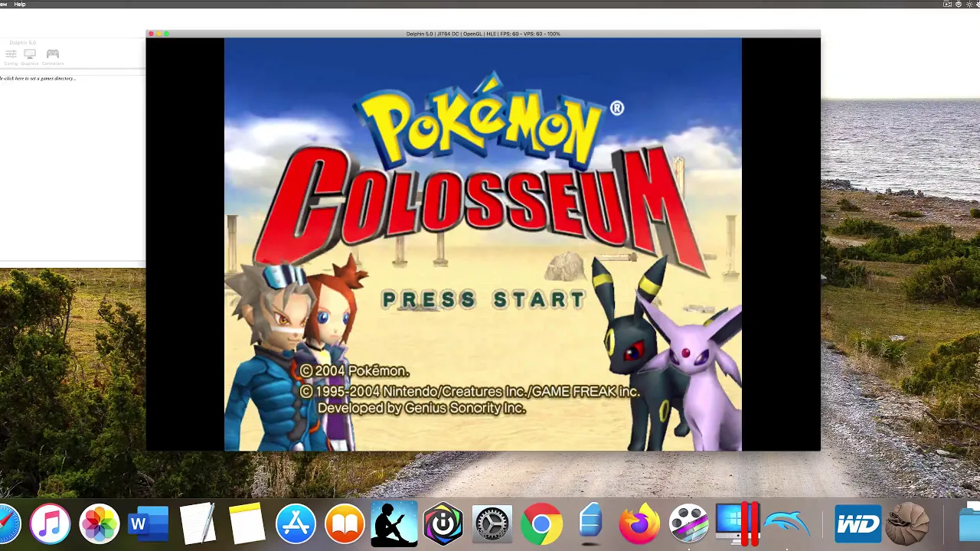Open iTunes Music from the dock
The image size is (980, 551).
[51, 524]
